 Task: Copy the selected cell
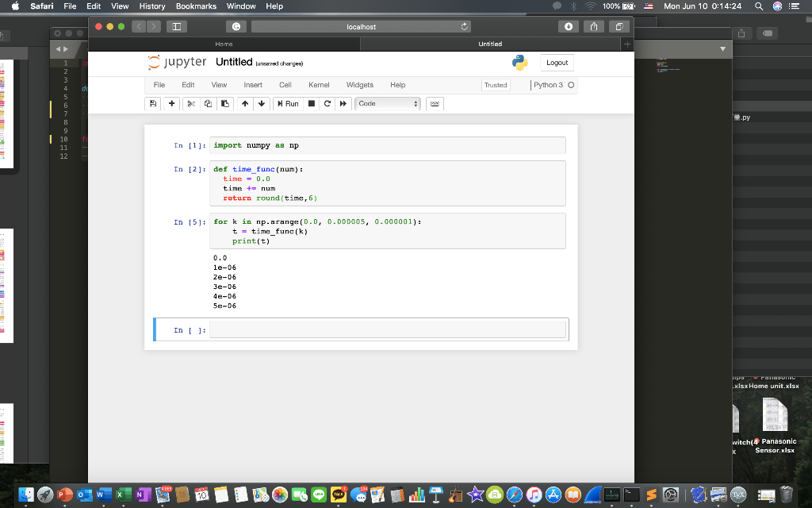[x=207, y=103]
